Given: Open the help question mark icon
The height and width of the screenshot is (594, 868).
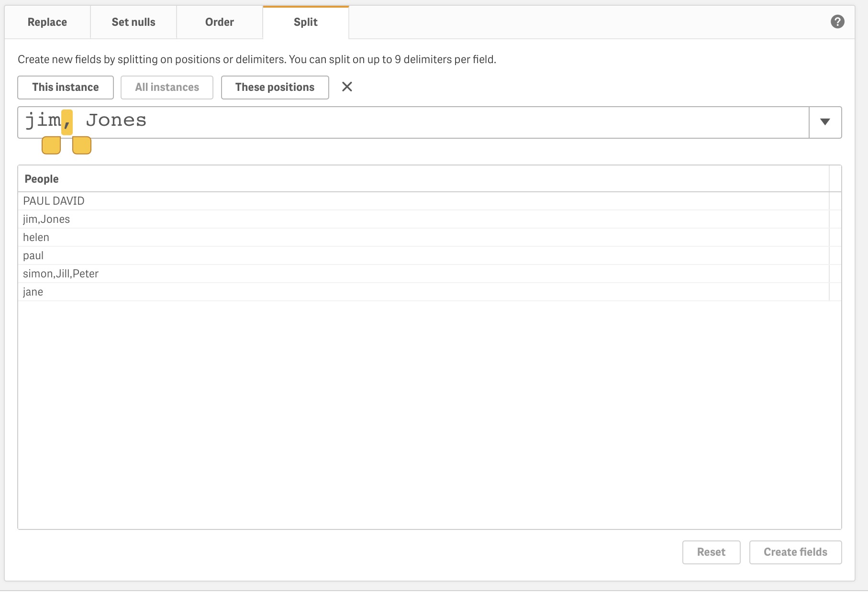Looking at the screenshot, I should 837,22.
